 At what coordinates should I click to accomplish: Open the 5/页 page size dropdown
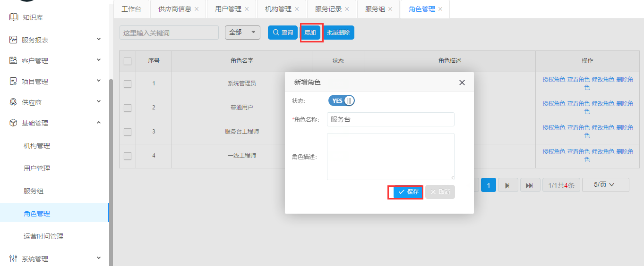click(605, 185)
